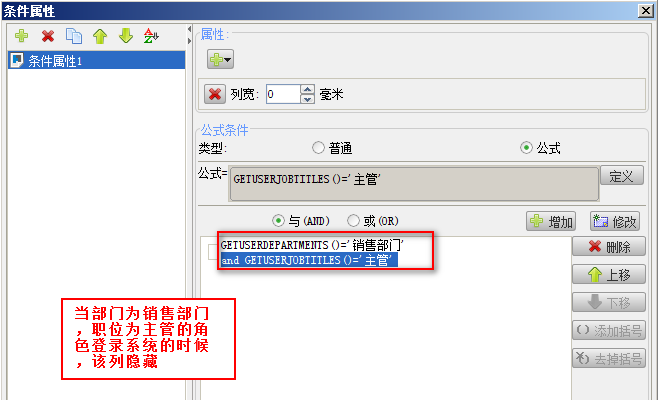Increase the 列宽 value with up arrow

click(308, 89)
